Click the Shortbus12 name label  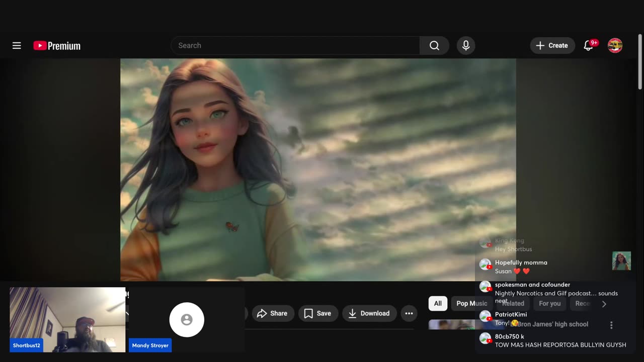pos(26,345)
